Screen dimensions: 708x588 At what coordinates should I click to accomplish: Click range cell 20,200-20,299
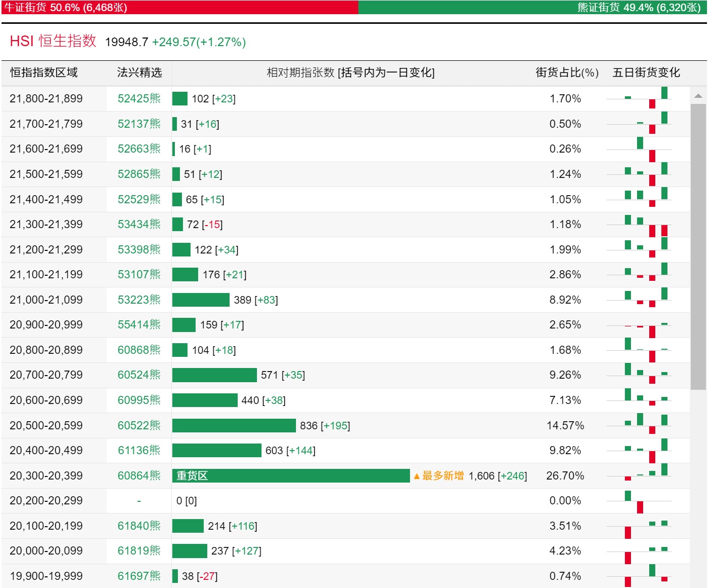pyautogui.click(x=46, y=500)
